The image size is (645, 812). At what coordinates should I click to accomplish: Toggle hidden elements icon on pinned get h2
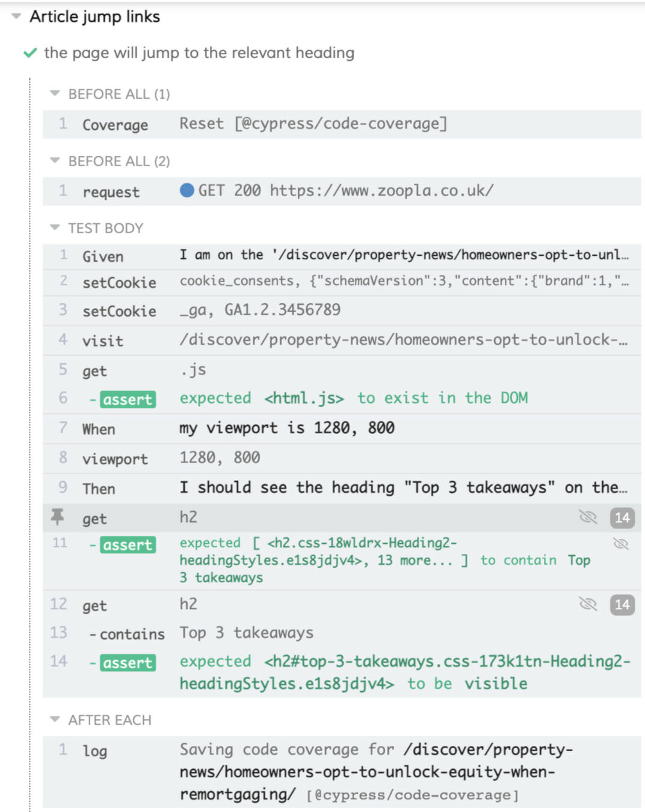pos(588,516)
